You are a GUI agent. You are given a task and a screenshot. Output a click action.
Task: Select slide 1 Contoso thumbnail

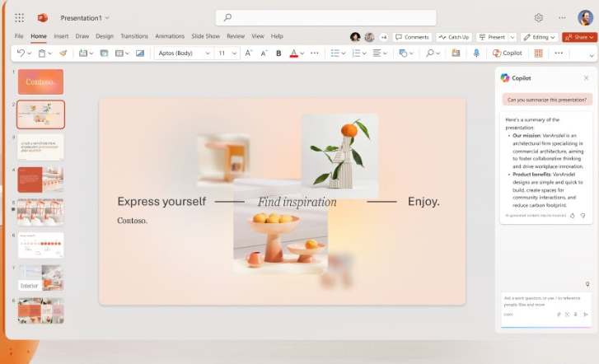point(40,82)
